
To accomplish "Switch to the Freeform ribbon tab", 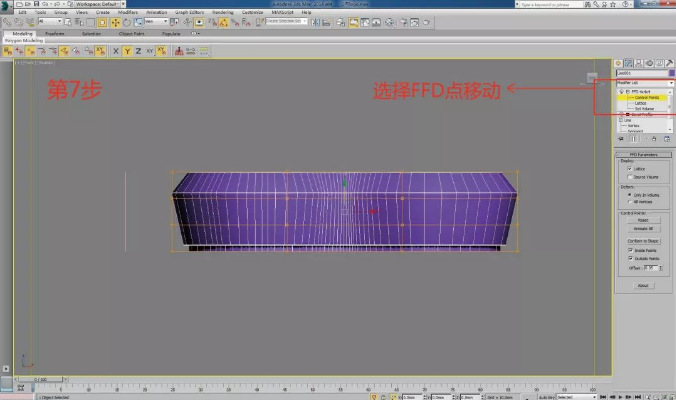I will pos(55,33).
